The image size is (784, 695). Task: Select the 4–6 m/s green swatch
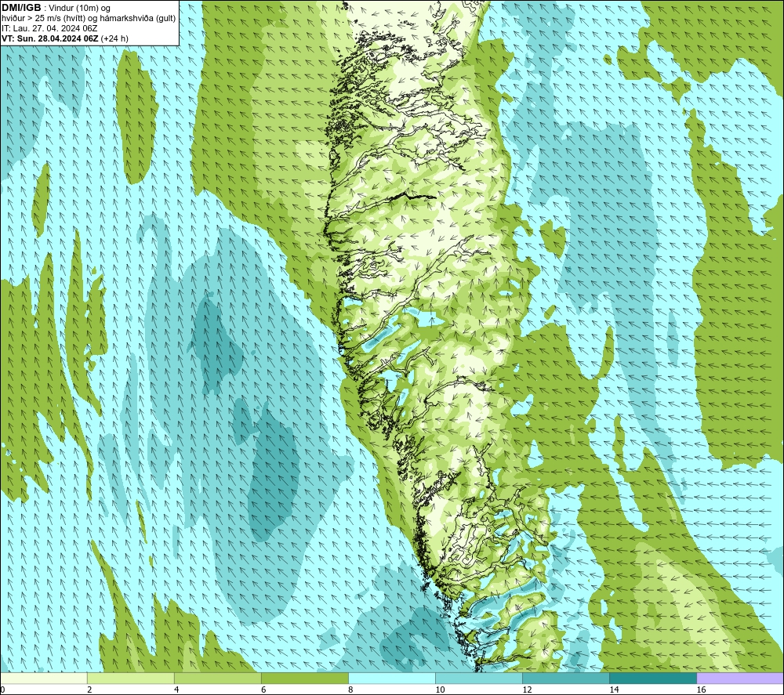218,678
